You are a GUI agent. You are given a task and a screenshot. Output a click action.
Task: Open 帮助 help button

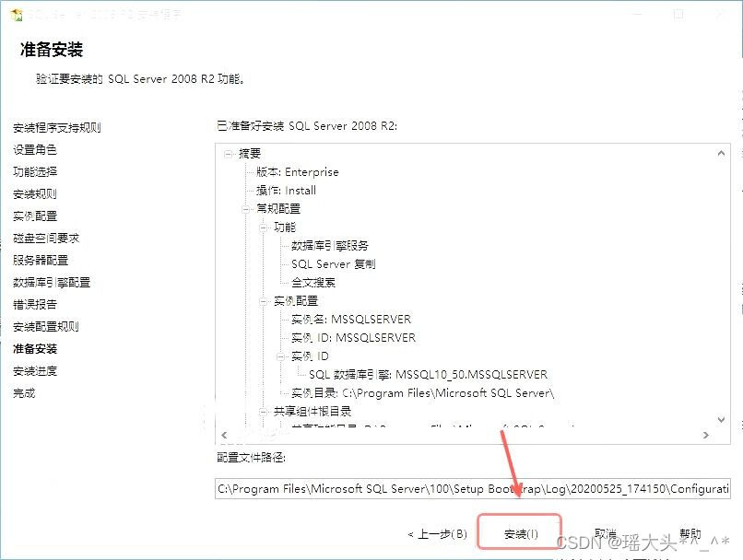tap(690, 533)
